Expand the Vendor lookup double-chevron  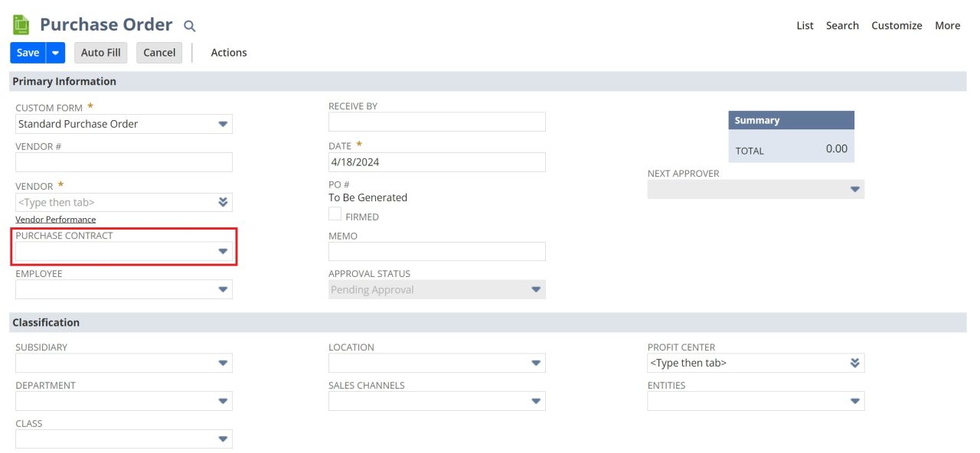(x=224, y=202)
